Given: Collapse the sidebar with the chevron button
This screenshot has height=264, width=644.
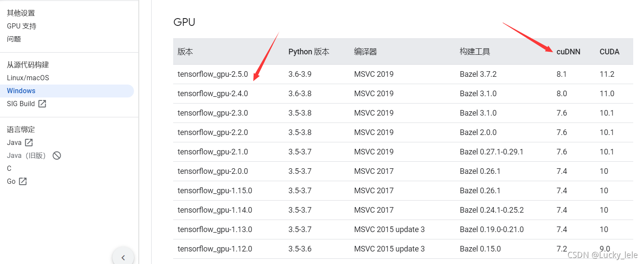Looking at the screenshot, I should [123, 258].
